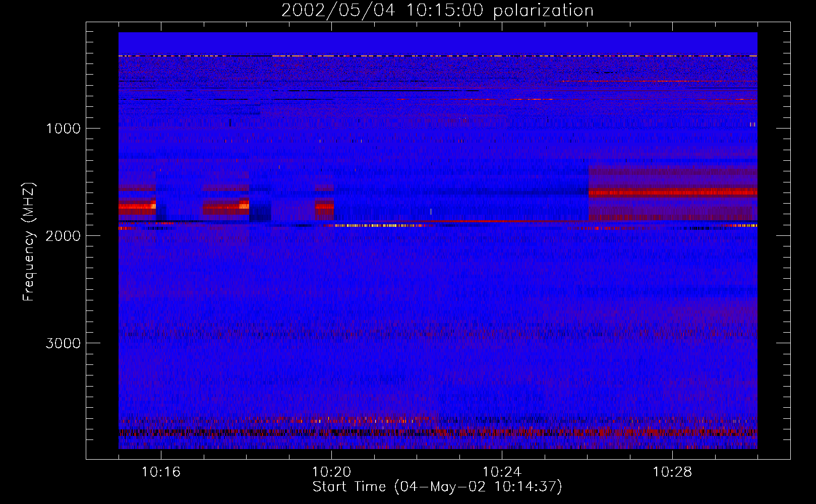This screenshot has height=504, width=816.
Task: Click the 10:20 time tick label
Action: (x=331, y=472)
